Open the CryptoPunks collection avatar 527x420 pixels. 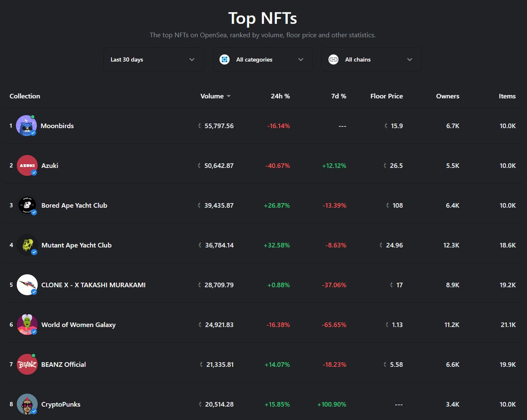coord(27,404)
